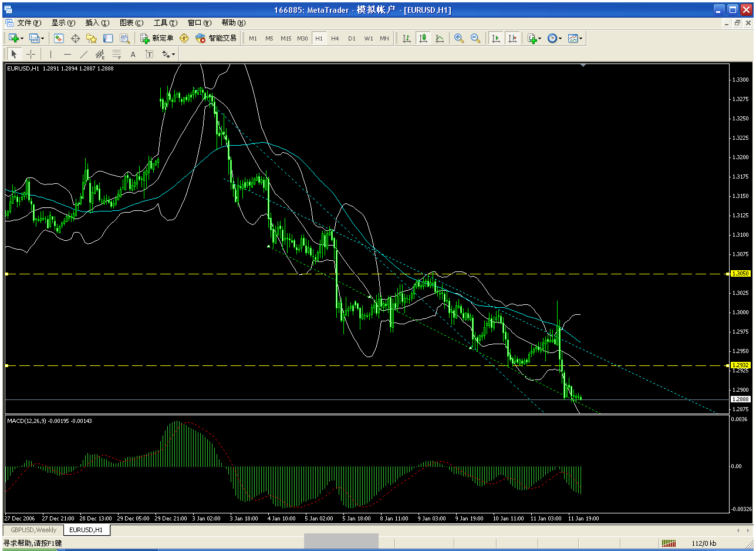Open the 显示 (View) menu
The height and width of the screenshot is (551, 756).
[63, 23]
